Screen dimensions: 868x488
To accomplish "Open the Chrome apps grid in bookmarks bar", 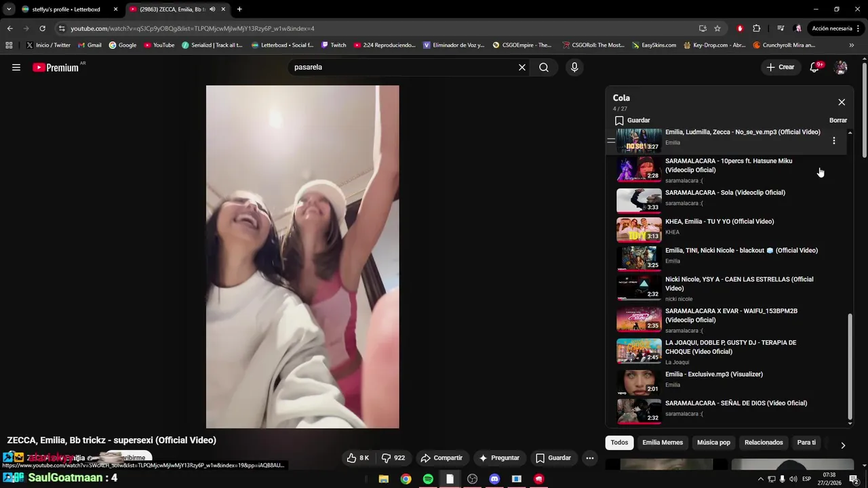I will [x=9, y=45].
